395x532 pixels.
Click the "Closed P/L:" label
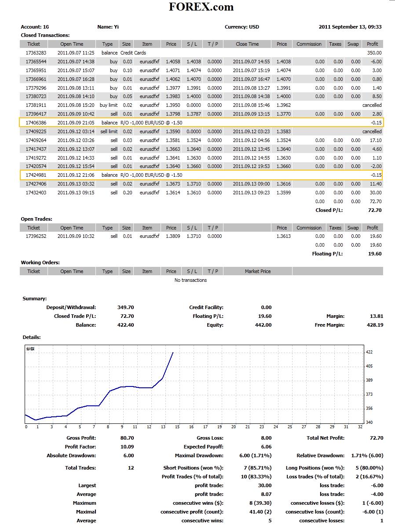click(x=329, y=210)
